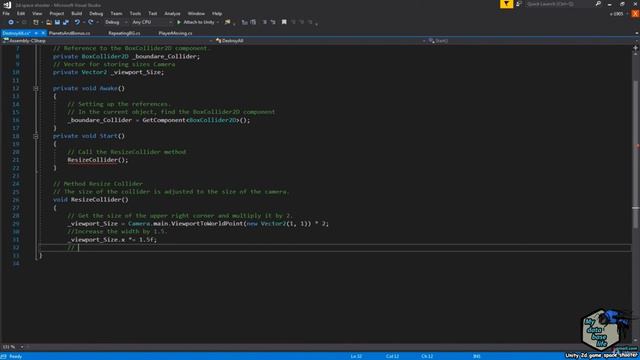Open the Edit menu
The width and height of the screenshot is (640, 360).
(x=21, y=13)
